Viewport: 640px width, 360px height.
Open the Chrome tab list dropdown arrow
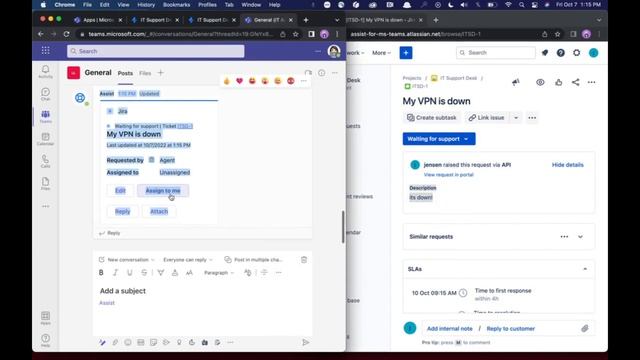tap(337, 20)
